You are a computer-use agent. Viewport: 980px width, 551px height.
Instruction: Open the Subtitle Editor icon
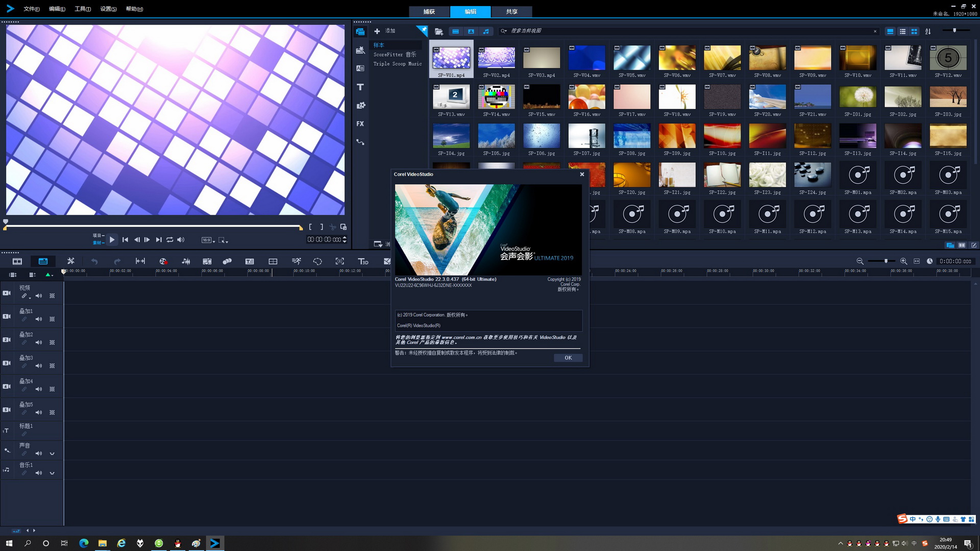pyautogui.click(x=250, y=261)
